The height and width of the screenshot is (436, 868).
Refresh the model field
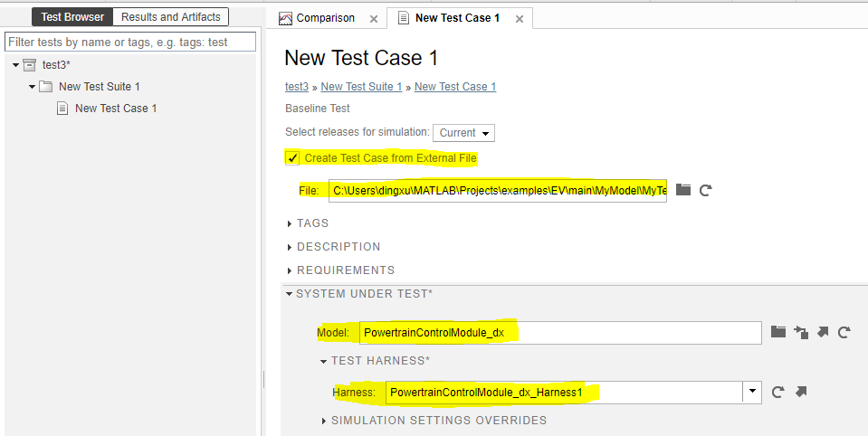click(844, 332)
